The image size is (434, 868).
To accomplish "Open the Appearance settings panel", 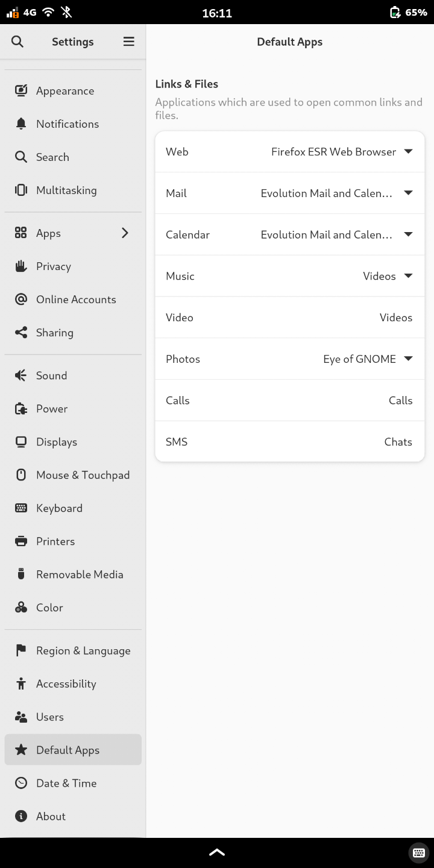I will coord(65,91).
